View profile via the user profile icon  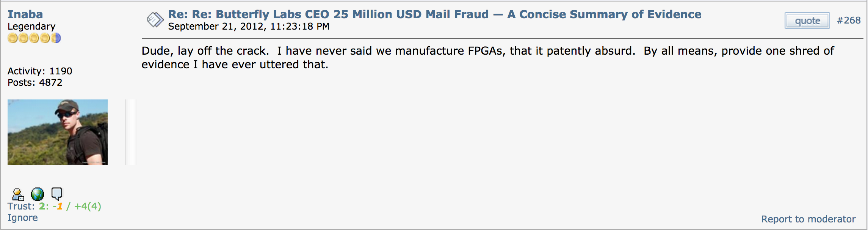[x=18, y=194]
